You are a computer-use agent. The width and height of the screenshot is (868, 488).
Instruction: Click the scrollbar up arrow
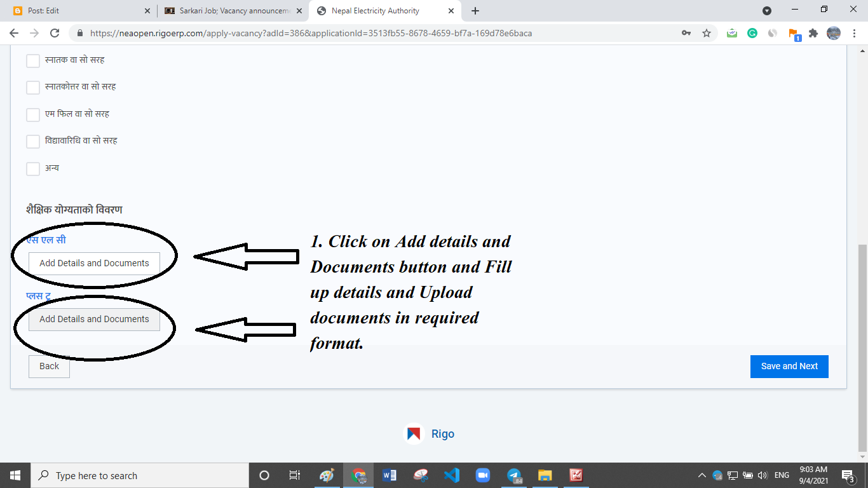point(862,51)
